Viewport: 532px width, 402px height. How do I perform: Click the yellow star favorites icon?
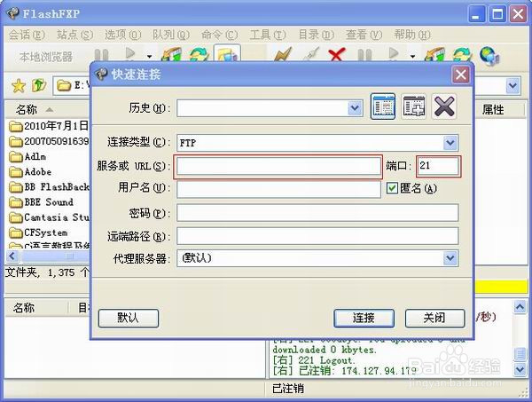click(19, 85)
